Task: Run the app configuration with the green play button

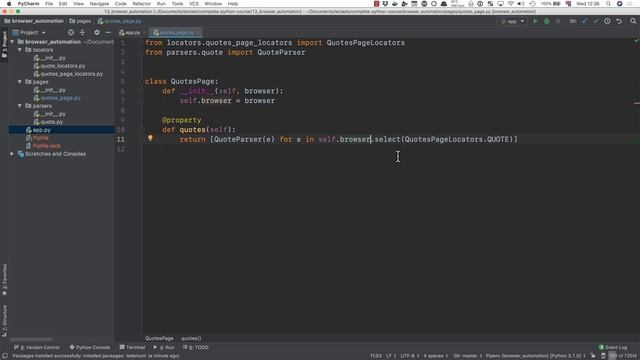Action: pyautogui.click(x=536, y=21)
